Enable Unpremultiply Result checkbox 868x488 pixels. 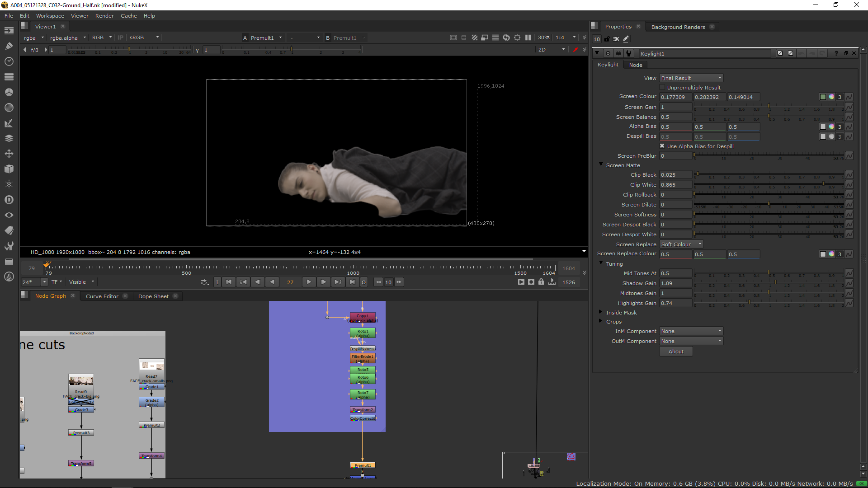pos(662,87)
